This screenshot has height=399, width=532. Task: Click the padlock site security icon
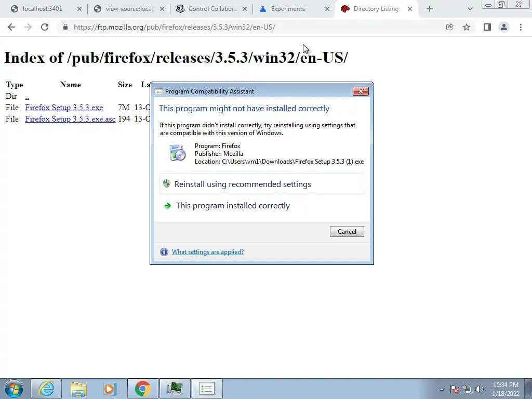click(65, 27)
